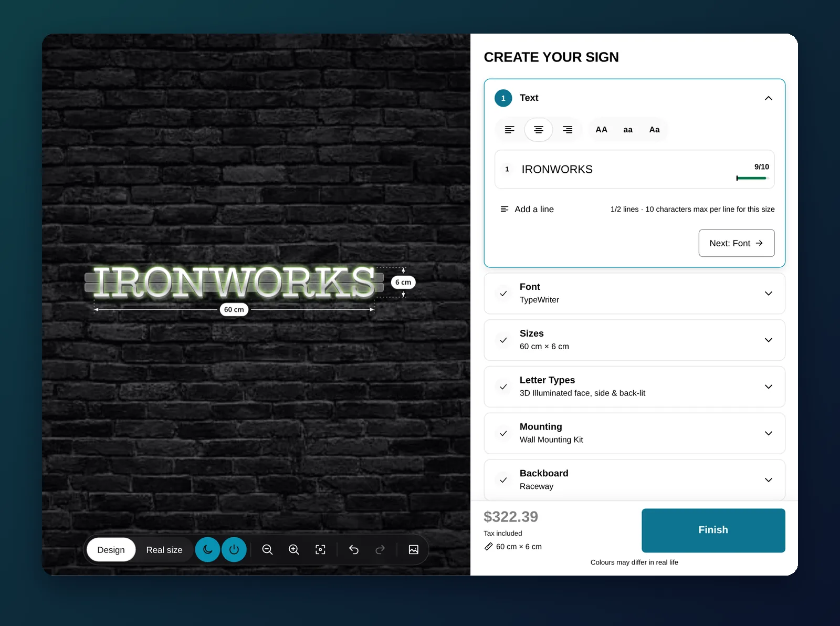Image resolution: width=840 pixels, height=626 pixels.
Task: Click the Mounting section checkmark icon
Action: (503, 433)
